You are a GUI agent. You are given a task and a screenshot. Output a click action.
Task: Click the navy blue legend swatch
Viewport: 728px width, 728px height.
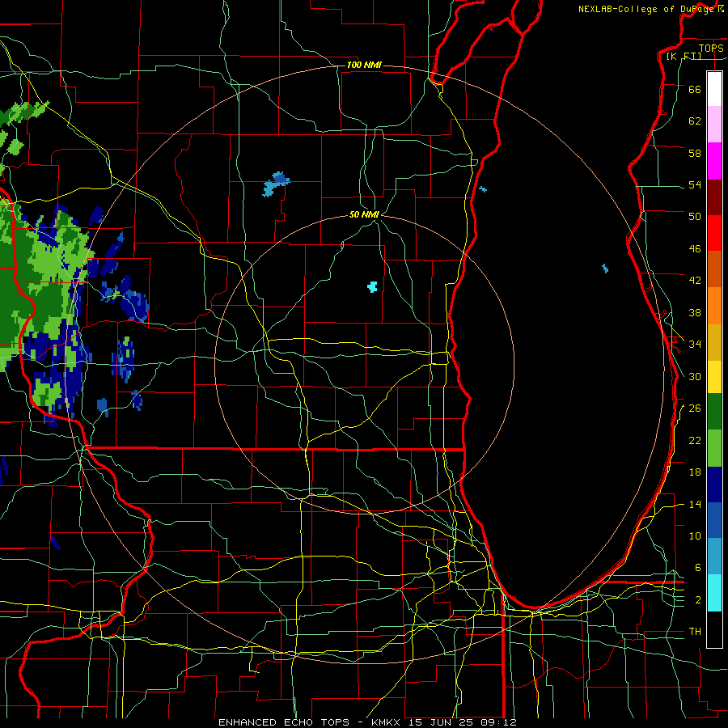pyautogui.click(x=714, y=485)
